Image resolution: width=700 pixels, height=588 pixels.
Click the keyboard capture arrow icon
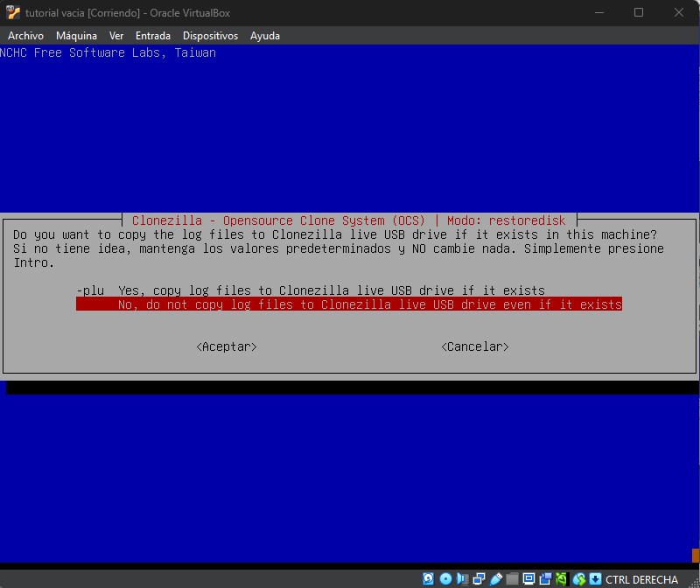tap(596, 579)
